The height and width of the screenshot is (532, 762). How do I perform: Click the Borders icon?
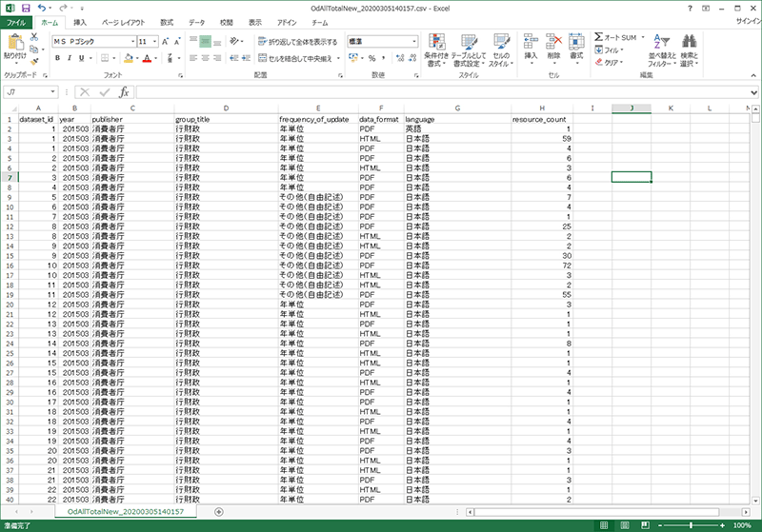105,58
